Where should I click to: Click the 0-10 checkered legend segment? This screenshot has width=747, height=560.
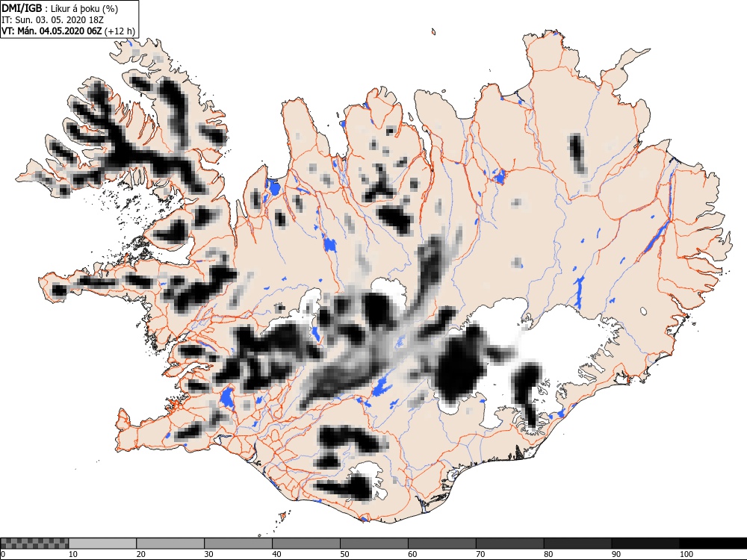pyautogui.click(x=35, y=544)
